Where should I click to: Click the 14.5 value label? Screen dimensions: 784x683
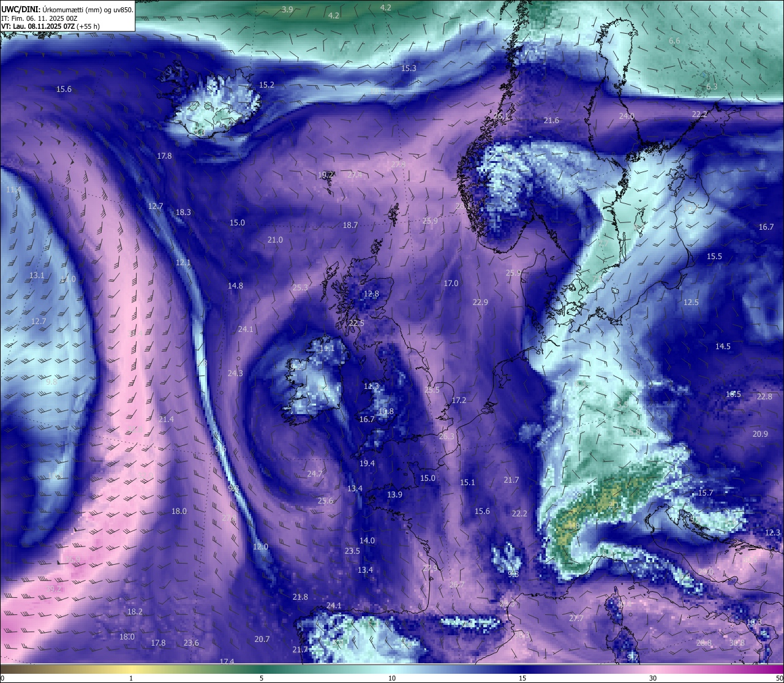(x=723, y=346)
